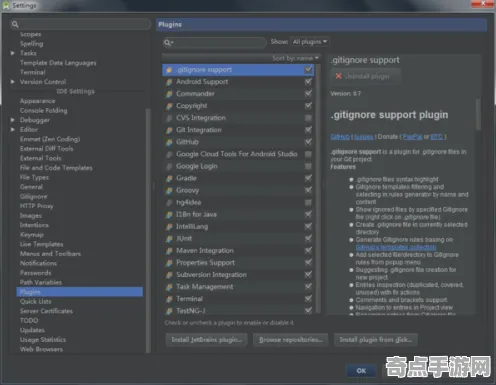Click the Google Login plugin icon
This screenshot has width=496, height=385.
coord(169,166)
